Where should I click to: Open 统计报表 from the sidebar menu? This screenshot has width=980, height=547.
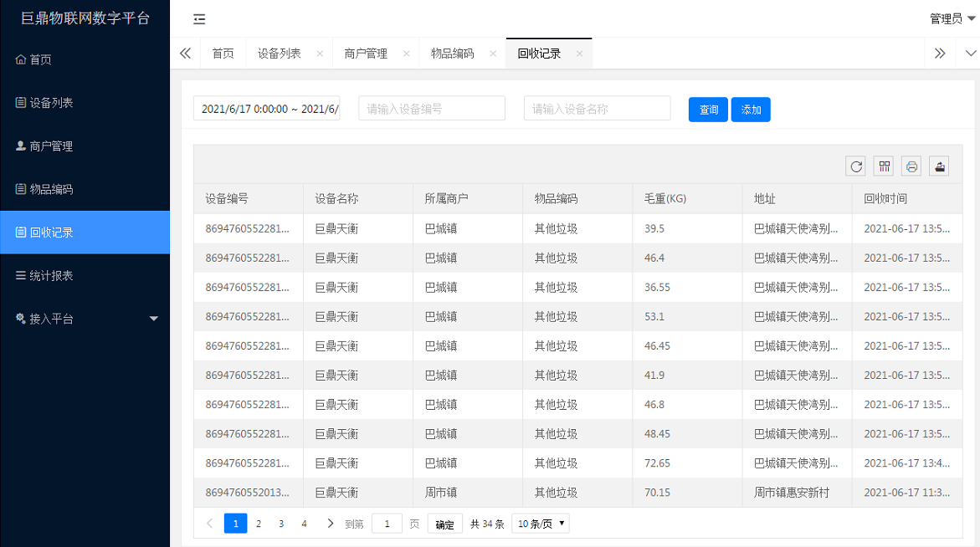tap(85, 275)
